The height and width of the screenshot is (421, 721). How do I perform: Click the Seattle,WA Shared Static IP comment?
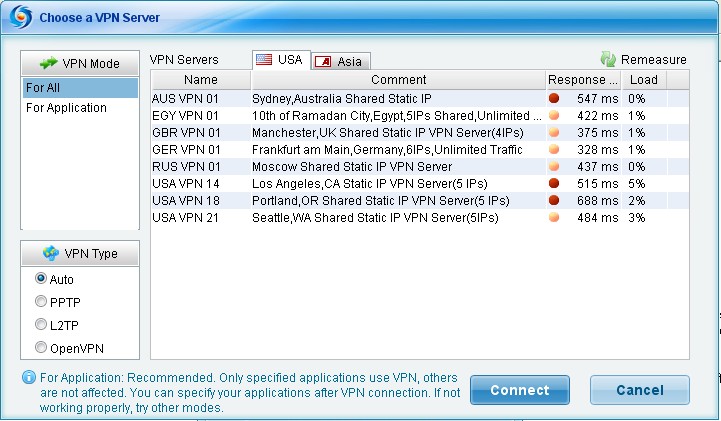pos(375,217)
